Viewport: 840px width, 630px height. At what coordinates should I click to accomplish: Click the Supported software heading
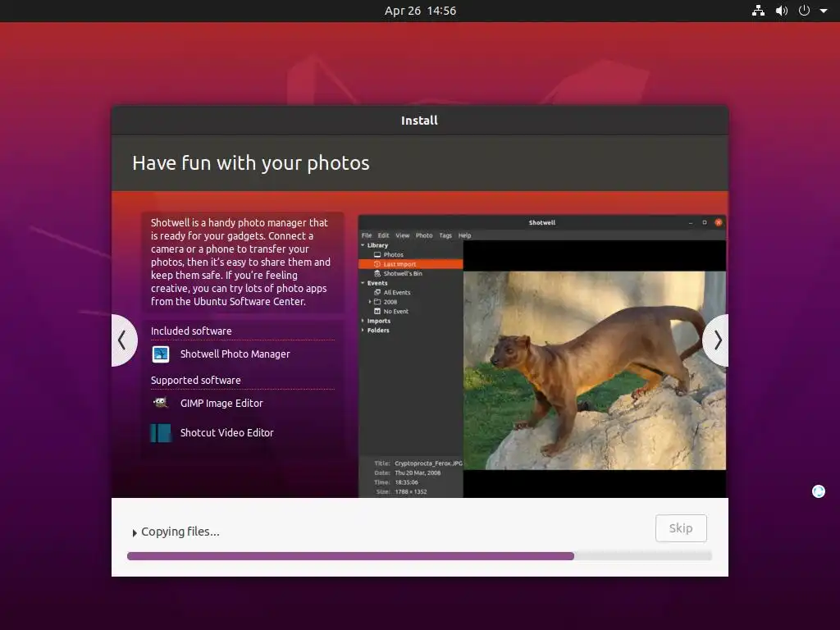[x=195, y=381]
